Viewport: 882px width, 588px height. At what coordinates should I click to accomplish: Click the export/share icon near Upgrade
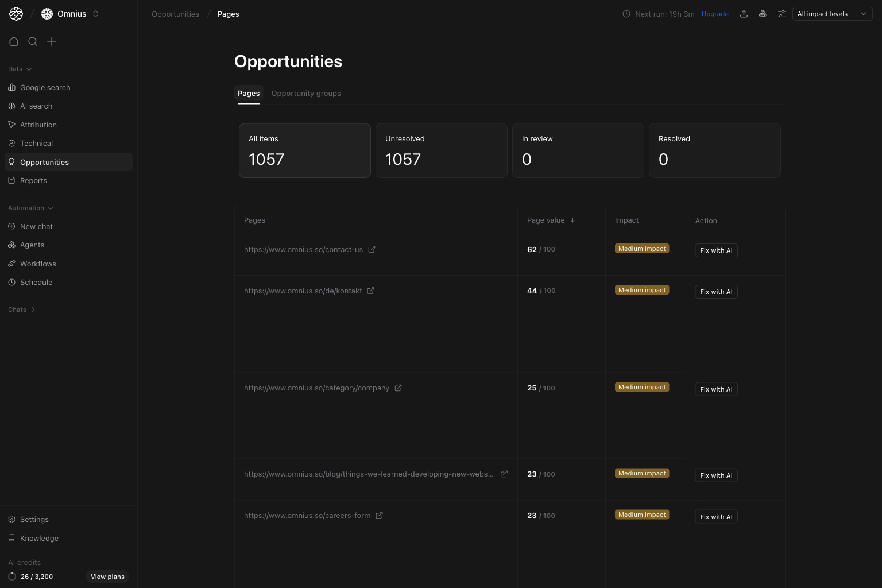[744, 13]
